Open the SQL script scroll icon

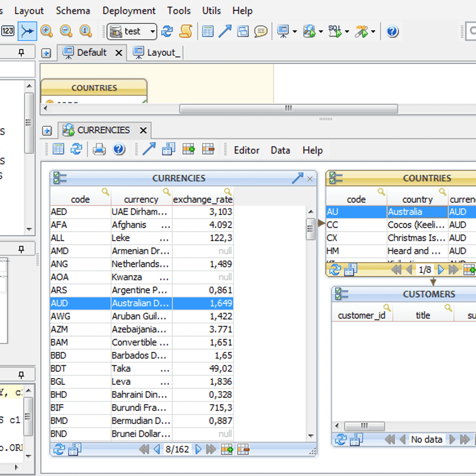[x=186, y=31]
